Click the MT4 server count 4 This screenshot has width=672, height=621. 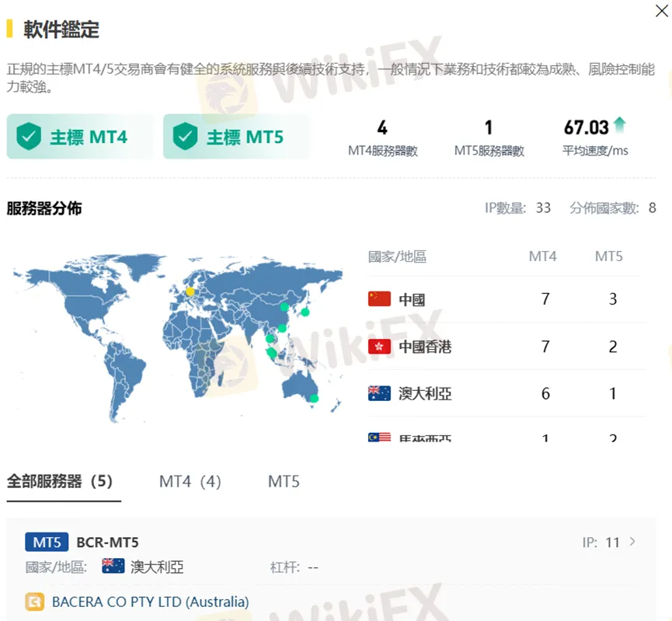(x=382, y=127)
